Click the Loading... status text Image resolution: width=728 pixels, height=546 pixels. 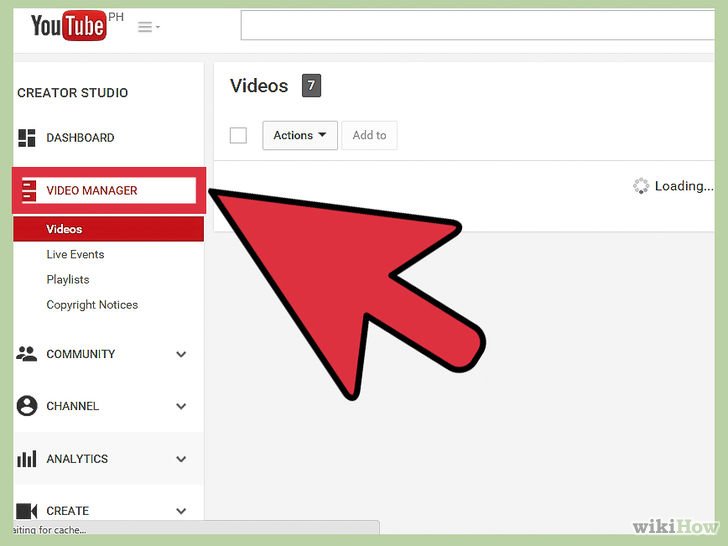tap(684, 186)
